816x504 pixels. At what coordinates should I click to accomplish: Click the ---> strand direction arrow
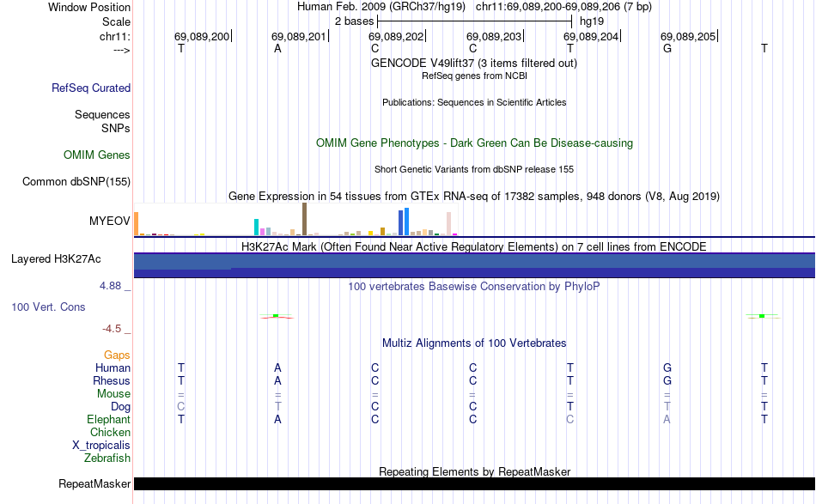tap(122, 51)
